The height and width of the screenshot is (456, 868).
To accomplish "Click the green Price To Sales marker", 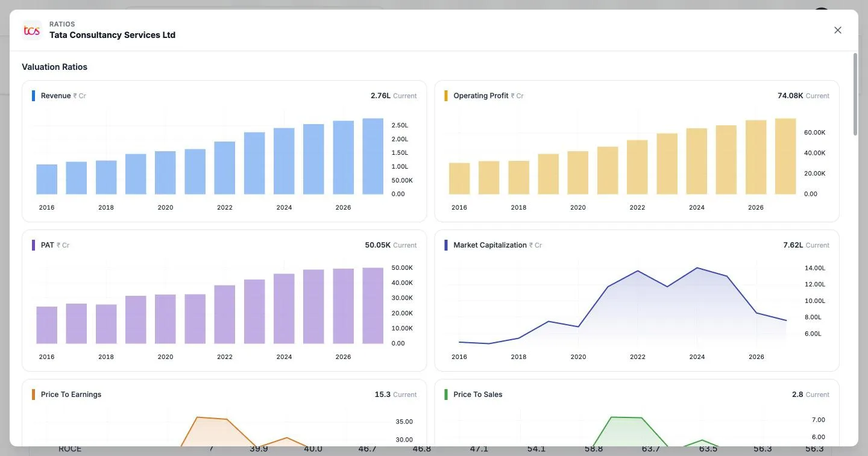I will [x=446, y=395].
